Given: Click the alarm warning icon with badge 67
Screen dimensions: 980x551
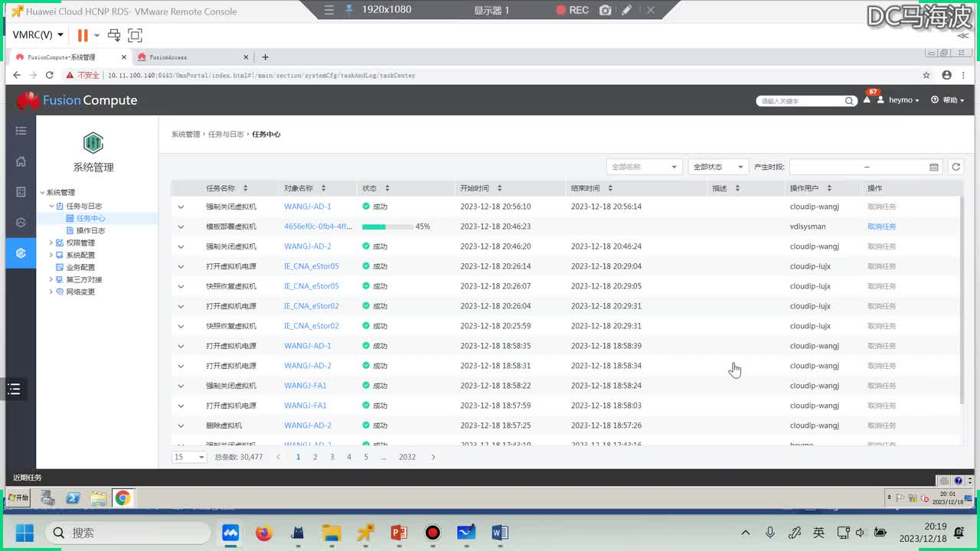Looking at the screenshot, I should point(867,99).
